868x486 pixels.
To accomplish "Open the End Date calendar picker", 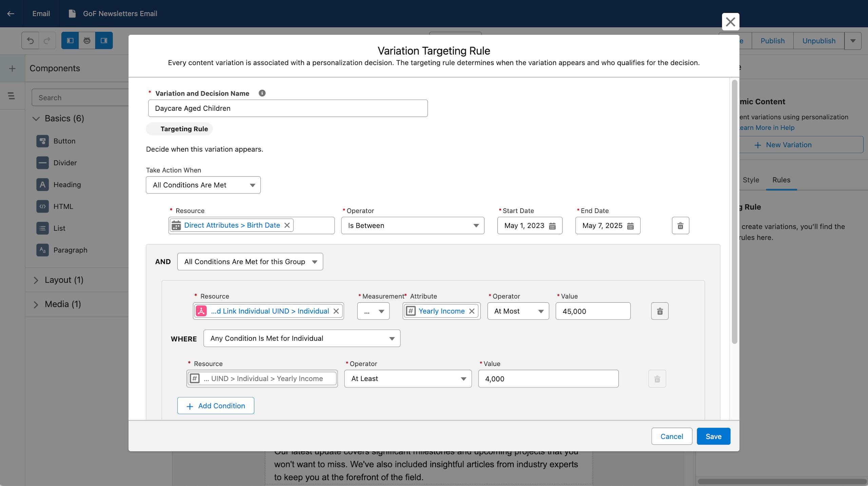I will [x=630, y=226].
